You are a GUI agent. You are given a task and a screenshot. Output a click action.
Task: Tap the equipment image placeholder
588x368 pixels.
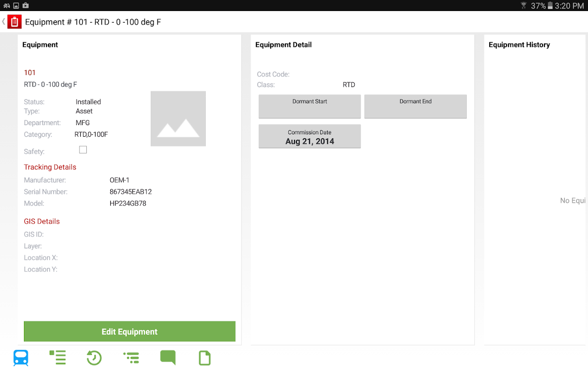(178, 119)
